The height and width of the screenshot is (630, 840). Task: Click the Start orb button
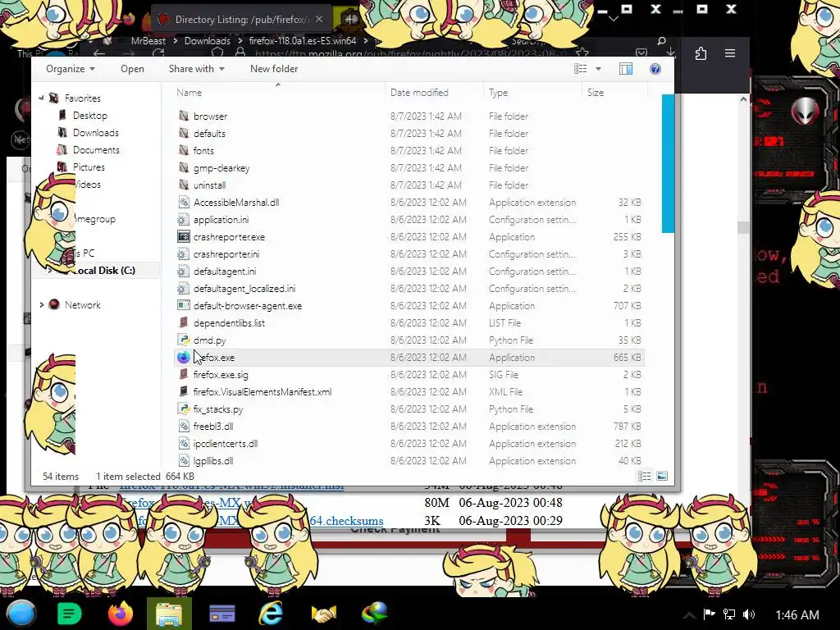pos(21,614)
